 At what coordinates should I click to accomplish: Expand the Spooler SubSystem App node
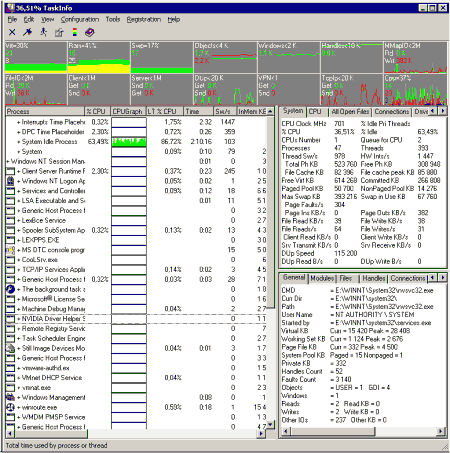19,230
